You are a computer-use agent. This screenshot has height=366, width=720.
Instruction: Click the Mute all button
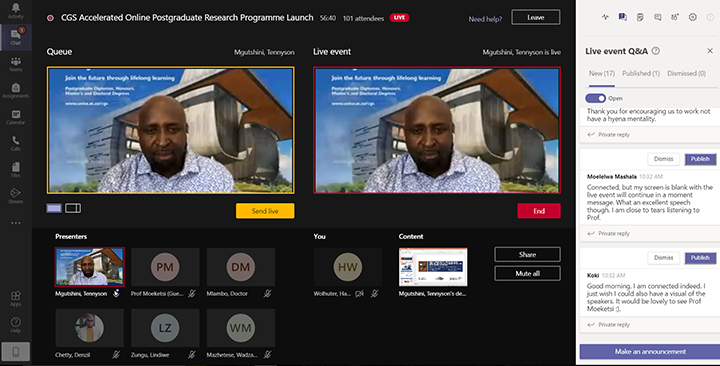coord(527,273)
